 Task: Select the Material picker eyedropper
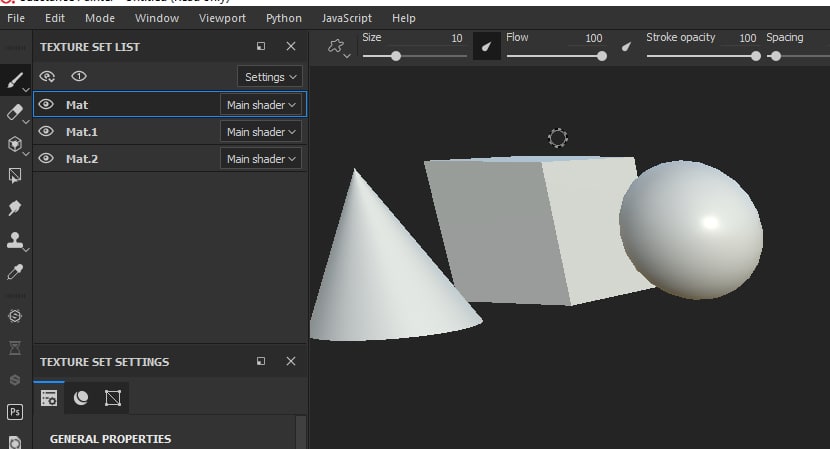[x=15, y=272]
